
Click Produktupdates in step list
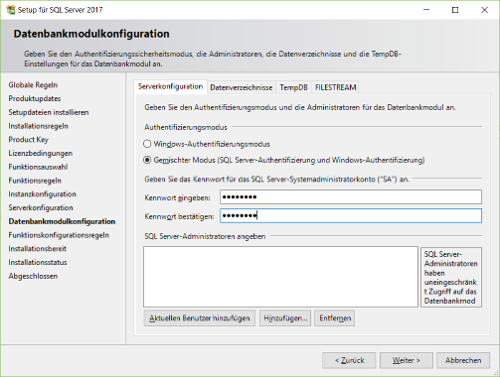[35, 99]
